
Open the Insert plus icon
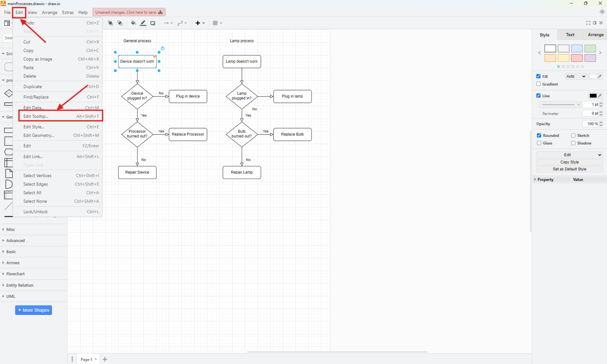(x=198, y=23)
